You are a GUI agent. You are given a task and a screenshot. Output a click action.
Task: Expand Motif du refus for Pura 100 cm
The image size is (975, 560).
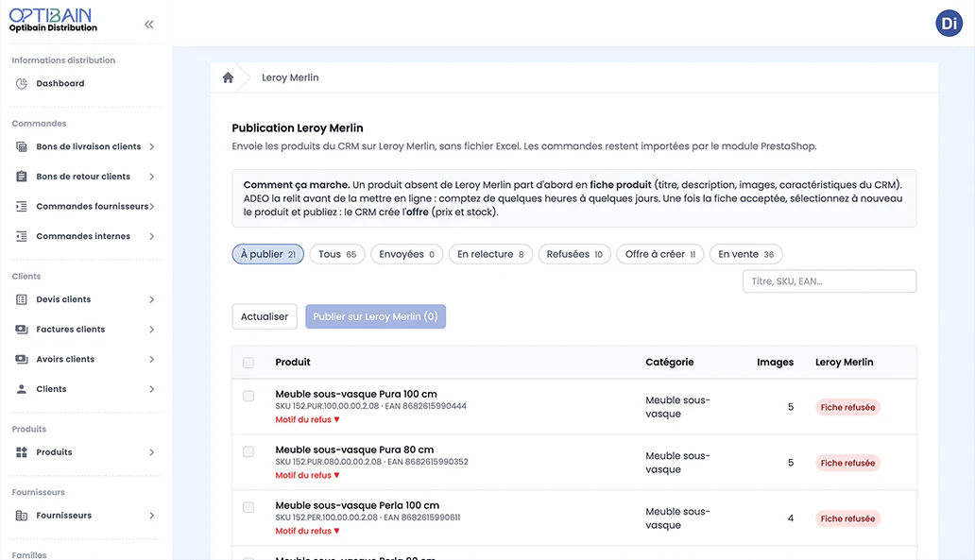pos(307,419)
